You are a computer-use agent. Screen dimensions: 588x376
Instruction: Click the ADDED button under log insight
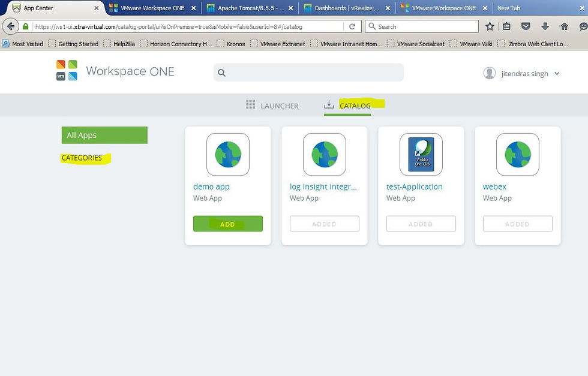(325, 224)
